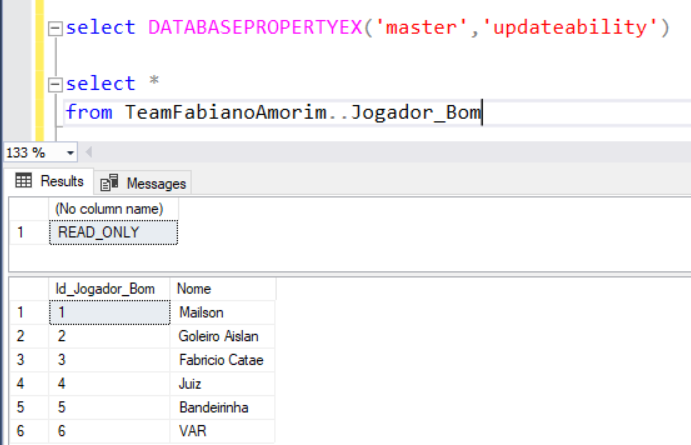Open the 133 % zoom dropdown
This screenshot has height=445, width=691.
(x=70, y=153)
